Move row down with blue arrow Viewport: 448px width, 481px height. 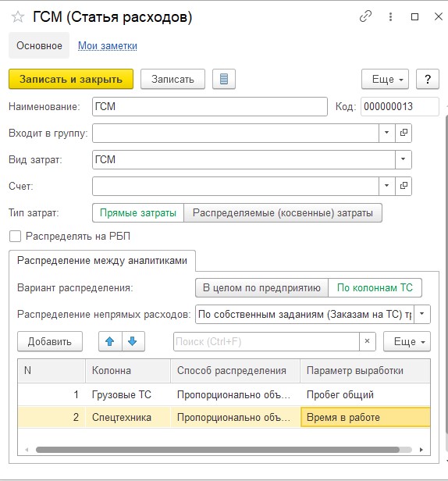point(133,341)
